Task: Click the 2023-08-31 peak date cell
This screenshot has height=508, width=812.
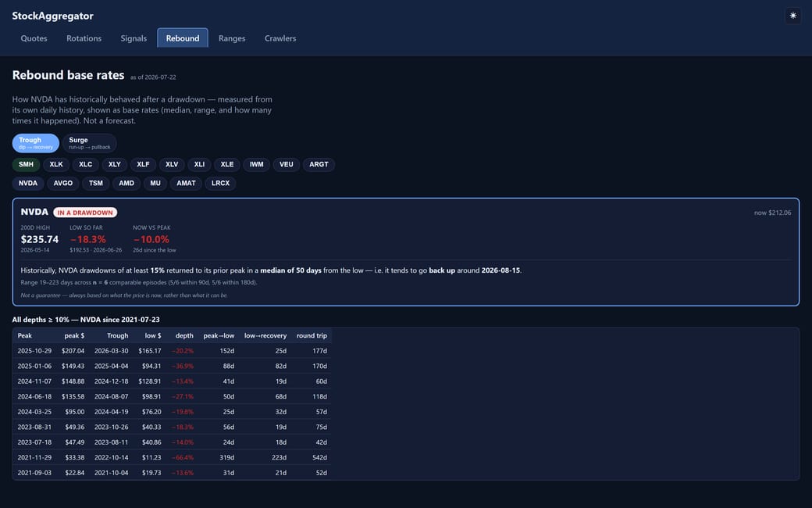Action: coord(34,428)
